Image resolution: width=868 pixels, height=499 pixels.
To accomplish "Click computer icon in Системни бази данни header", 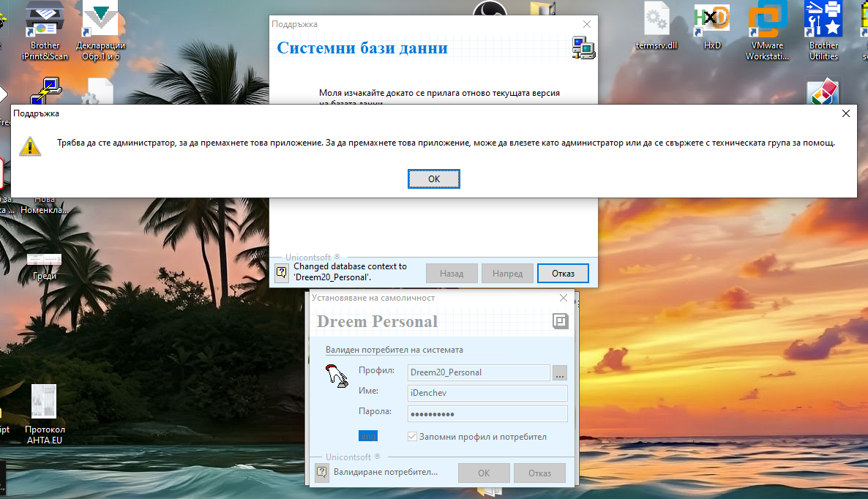I will pyautogui.click(x=583, y=48).
